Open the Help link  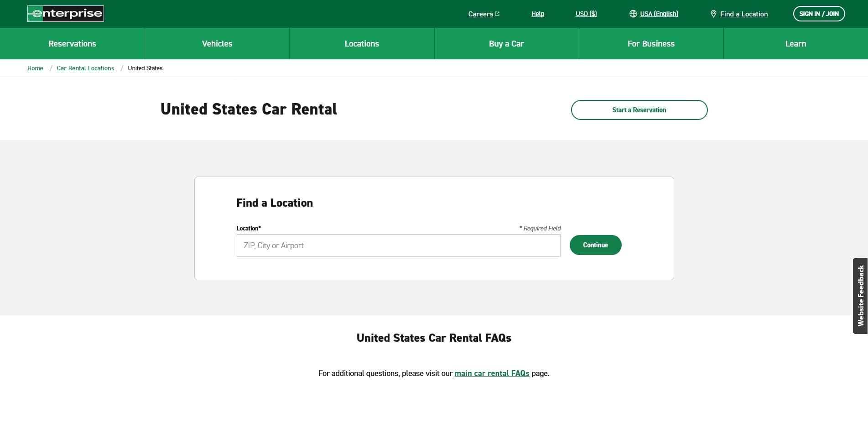tap(537, 14)
